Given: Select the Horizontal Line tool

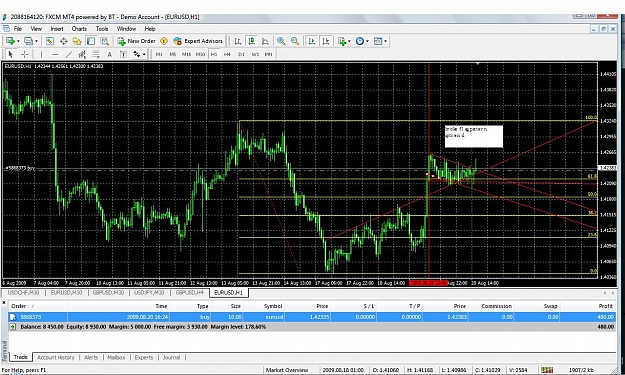Looking at the screenshot, I should pyautogui.click(x=55, y=54).
